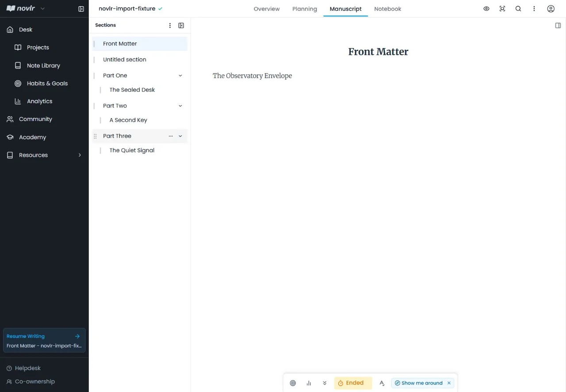Screen dimensions: 566x392
Task: Collapse the main sidebar panel icon
Action: [x=81, y=9]
